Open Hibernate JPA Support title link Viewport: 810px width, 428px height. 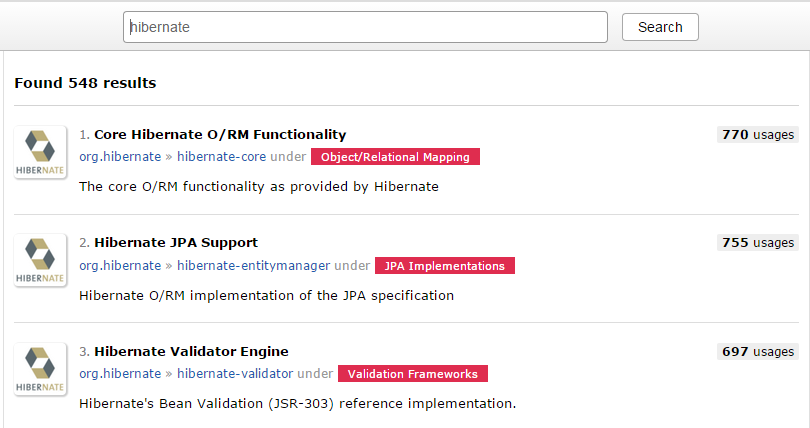176,243
